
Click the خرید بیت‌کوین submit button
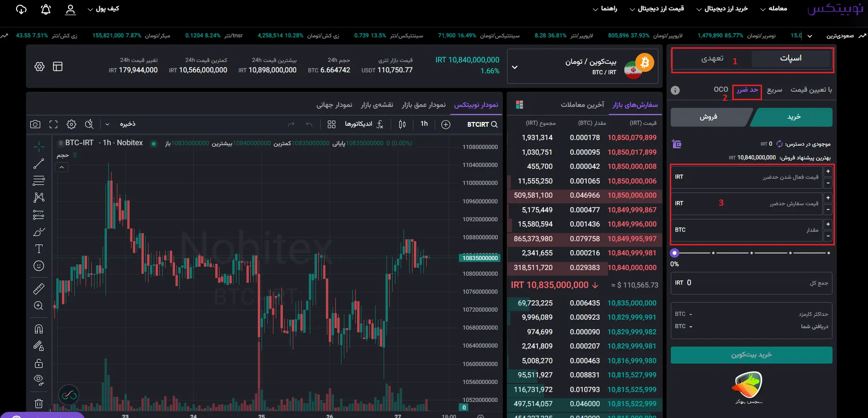click(751, 355)
